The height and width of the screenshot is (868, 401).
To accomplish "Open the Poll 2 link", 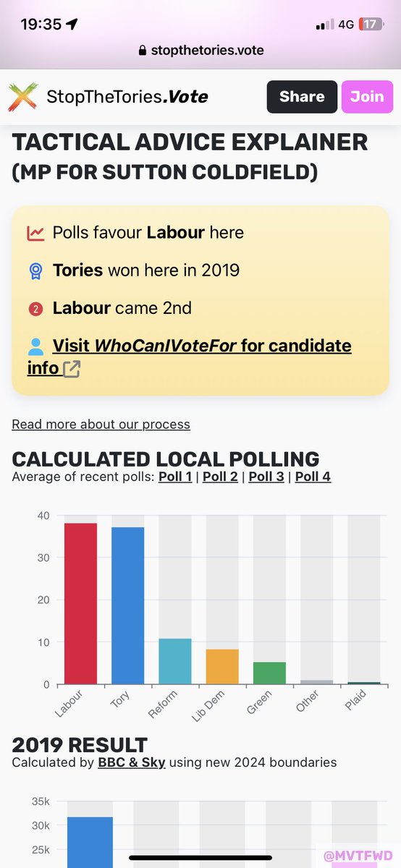I will pos(220,477).
